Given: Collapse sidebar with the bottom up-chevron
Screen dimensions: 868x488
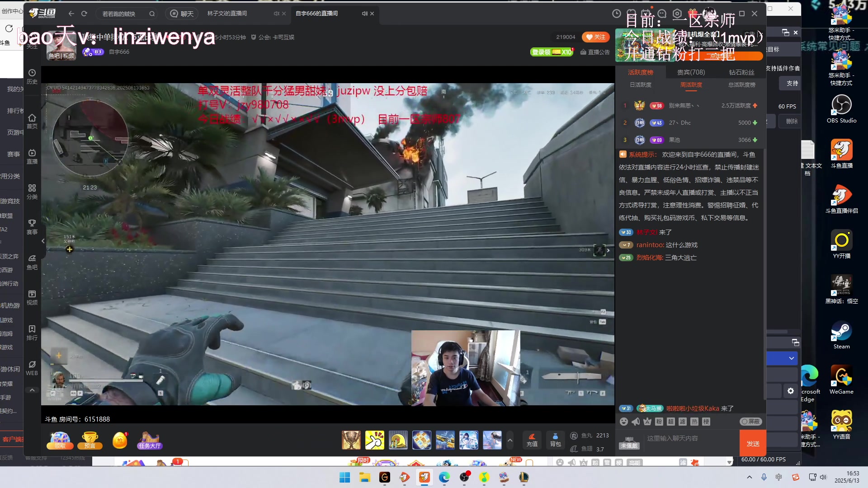Looking at the screenshot, I should coord(32,390).
